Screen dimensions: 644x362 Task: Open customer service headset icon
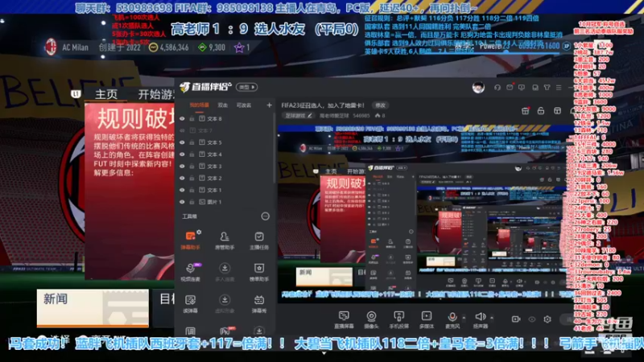497,88
